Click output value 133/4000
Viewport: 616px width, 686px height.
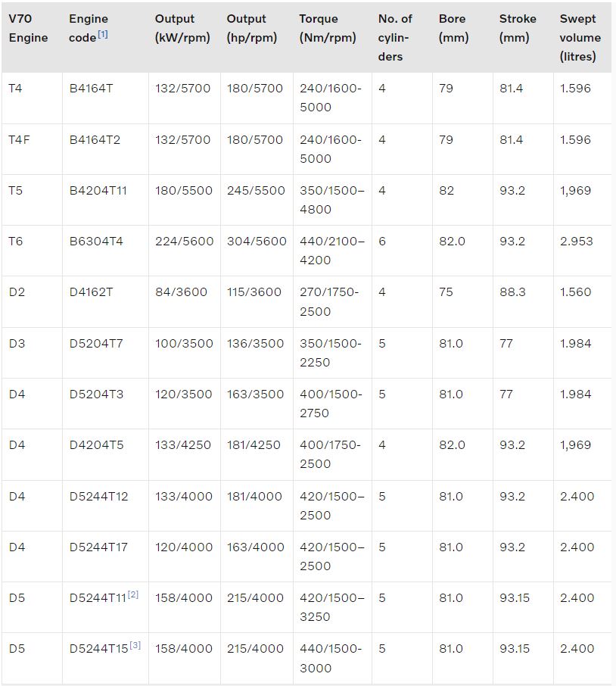[184, 497]
